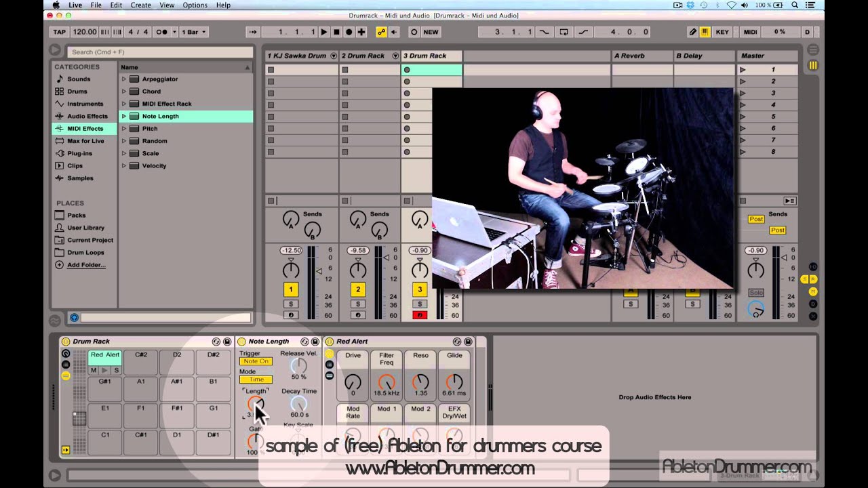Open the Help menu
This screenshot has height=488, width=868.
pyautogui.click(x=223, y=5)
